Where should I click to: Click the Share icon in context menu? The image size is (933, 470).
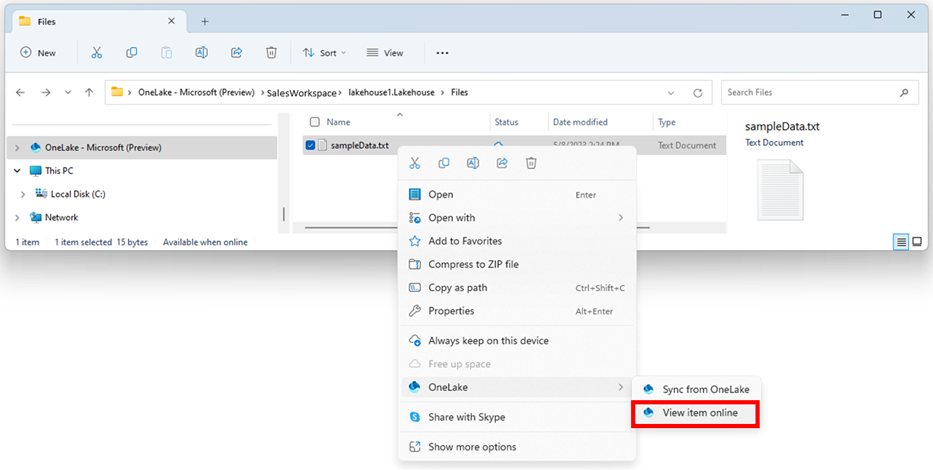point(502,163)
